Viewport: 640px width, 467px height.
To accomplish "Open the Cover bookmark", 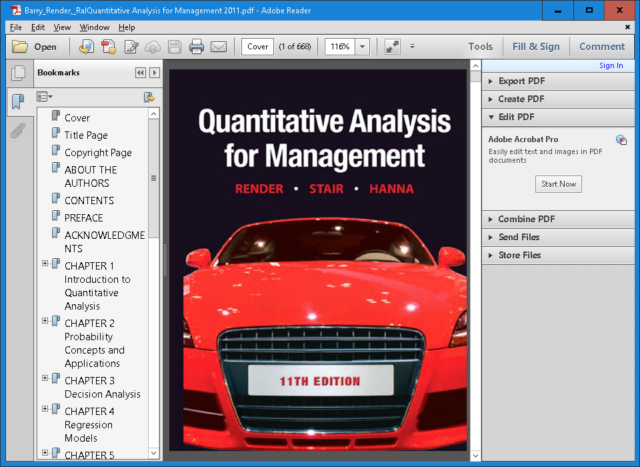I will click(77, 118).
